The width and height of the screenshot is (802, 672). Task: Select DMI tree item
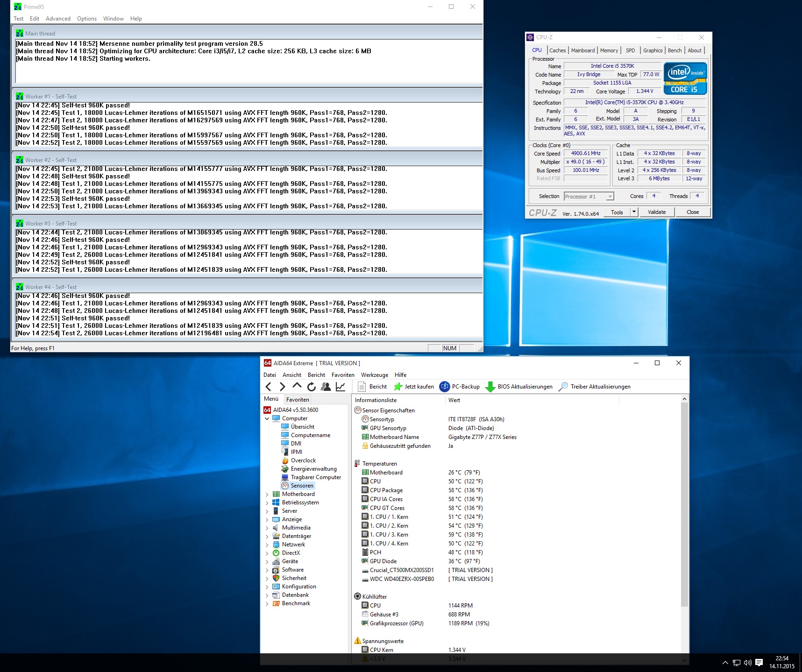tap(291, 444)
